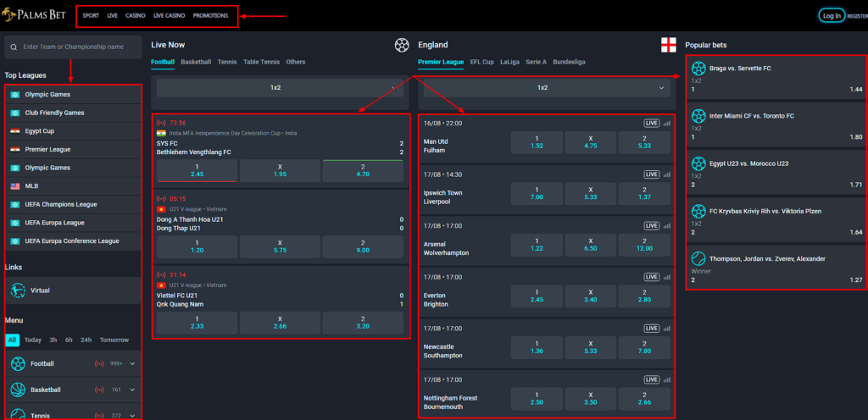Screen dimensions: 868x420
Task: Click the stats icon for Man Utd vs Fulham
Action: (666, 123)
